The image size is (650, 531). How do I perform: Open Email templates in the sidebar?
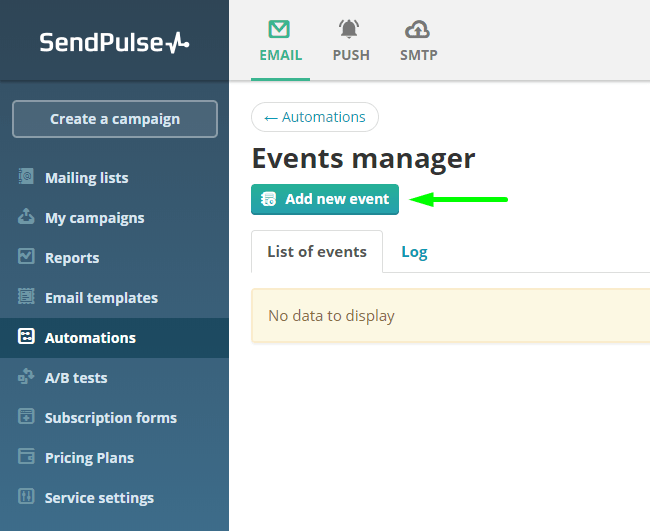(114, 298)
